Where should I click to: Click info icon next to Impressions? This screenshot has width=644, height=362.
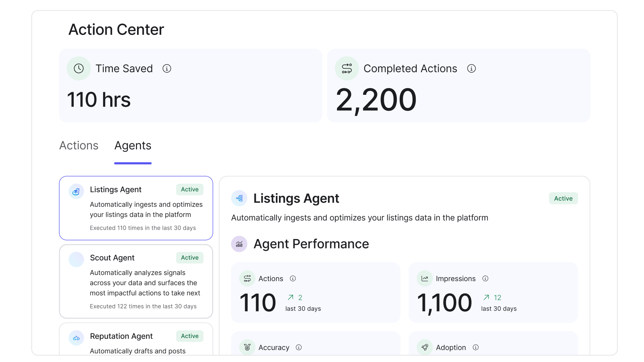485,278
